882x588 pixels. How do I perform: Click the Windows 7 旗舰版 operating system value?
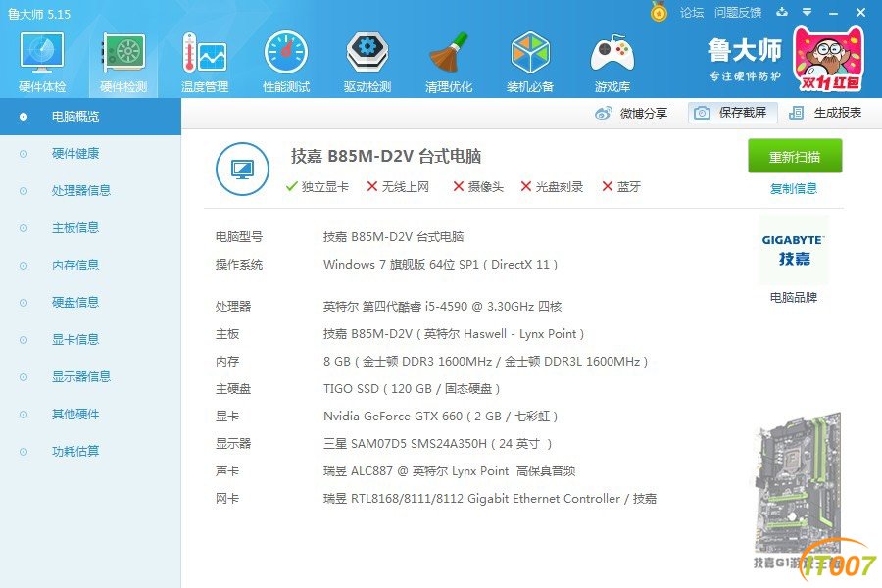coord(440,265)
